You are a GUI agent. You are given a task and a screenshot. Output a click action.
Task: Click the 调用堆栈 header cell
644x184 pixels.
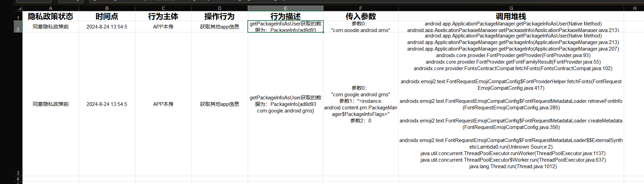point(511,16)
